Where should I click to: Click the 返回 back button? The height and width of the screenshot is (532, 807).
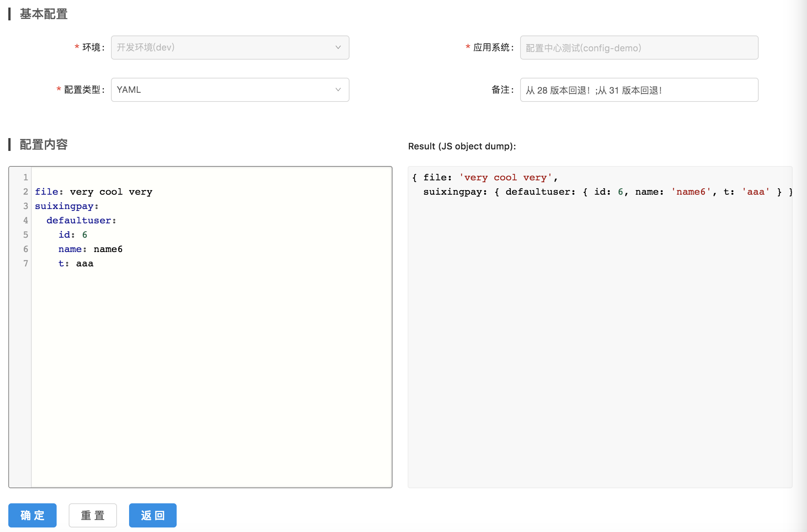coord(152,515)
